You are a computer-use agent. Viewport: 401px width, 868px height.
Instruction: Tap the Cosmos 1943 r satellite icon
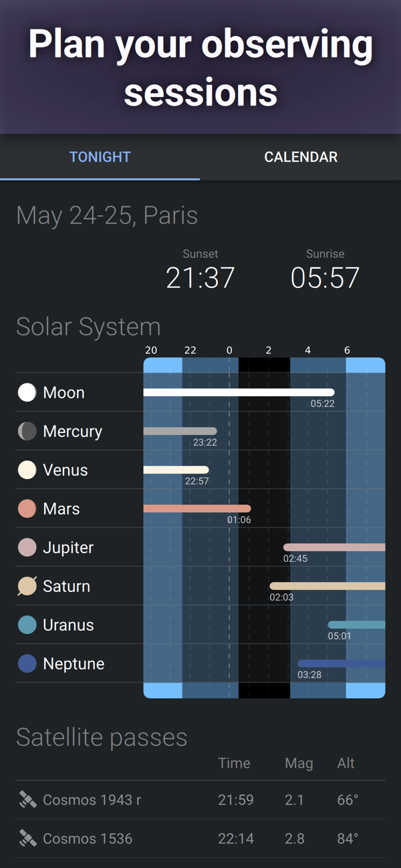[x=27, y=800]
